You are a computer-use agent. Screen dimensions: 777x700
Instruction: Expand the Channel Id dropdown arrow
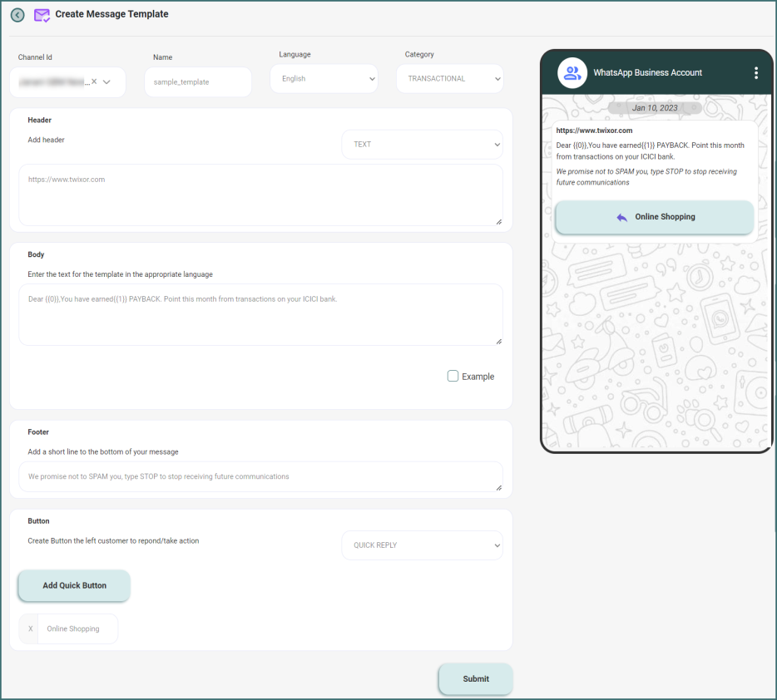[107, 81]
